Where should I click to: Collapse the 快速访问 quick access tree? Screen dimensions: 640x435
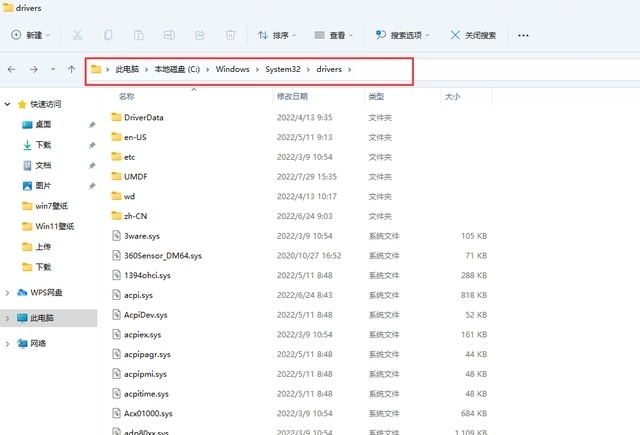coord(9,104)
